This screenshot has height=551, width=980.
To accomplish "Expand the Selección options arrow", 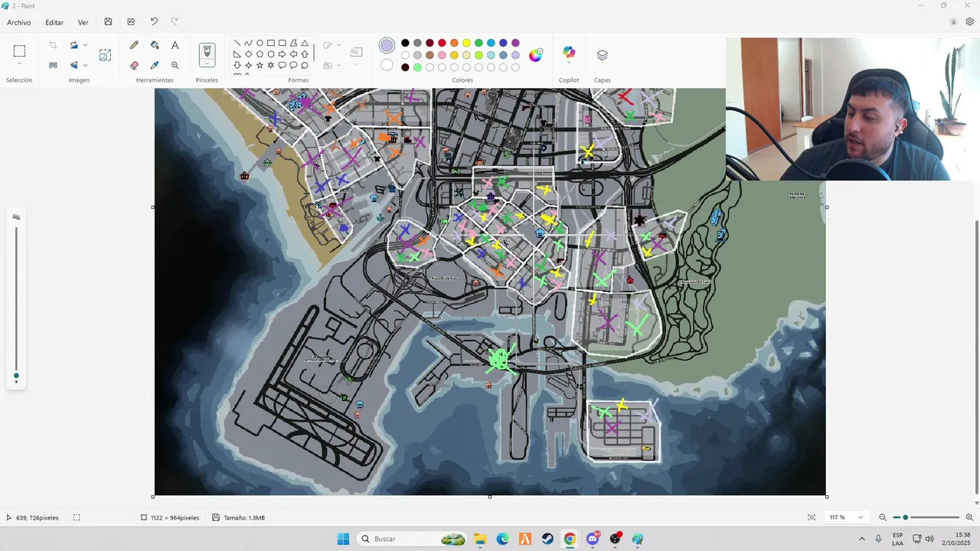I will tap(19, 64).
